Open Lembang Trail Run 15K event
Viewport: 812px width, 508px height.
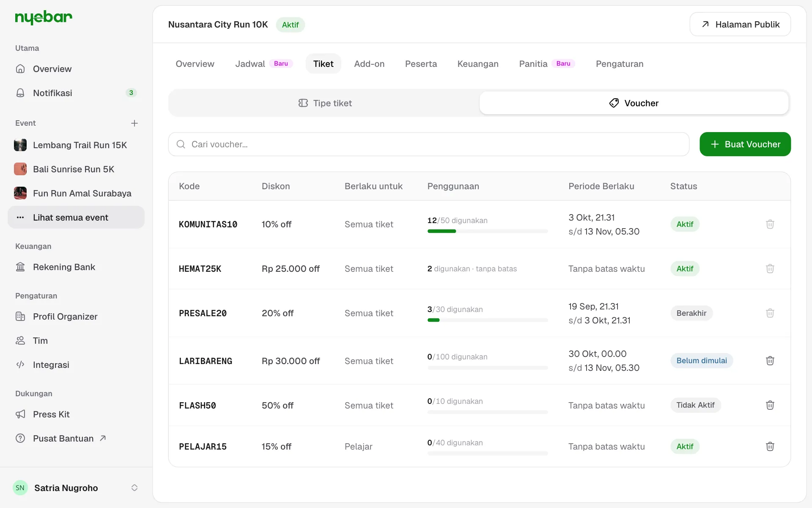[76, 145]
